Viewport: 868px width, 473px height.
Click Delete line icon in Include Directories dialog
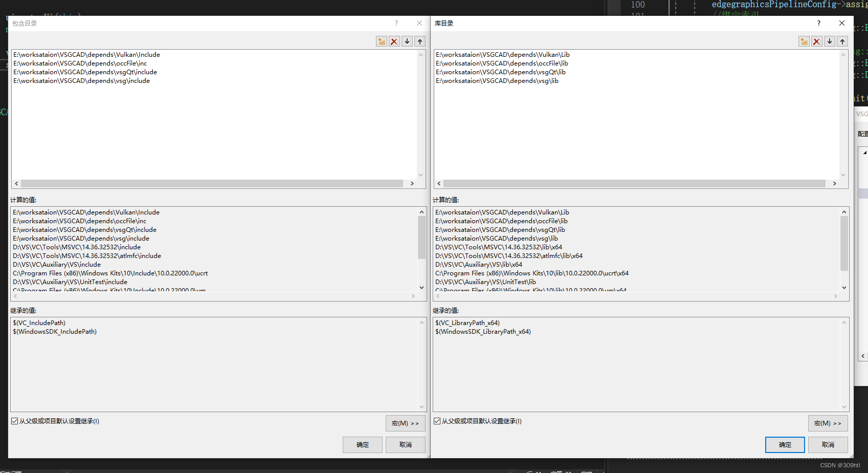tap(394, 41)
